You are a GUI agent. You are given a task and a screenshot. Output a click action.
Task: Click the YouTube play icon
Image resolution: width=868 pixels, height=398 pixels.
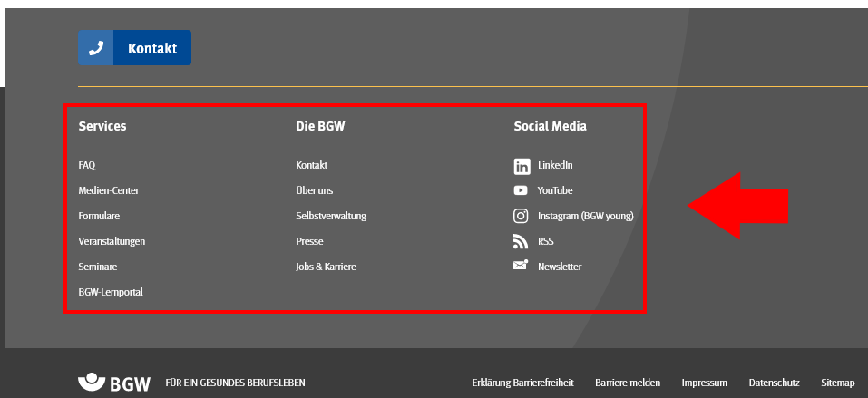[x=521, y=190]
